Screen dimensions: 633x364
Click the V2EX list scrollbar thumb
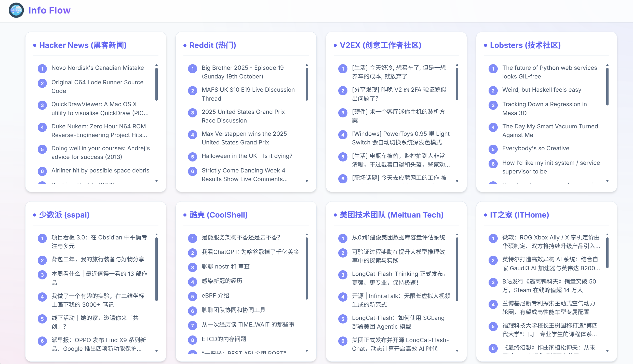[457, 84]
